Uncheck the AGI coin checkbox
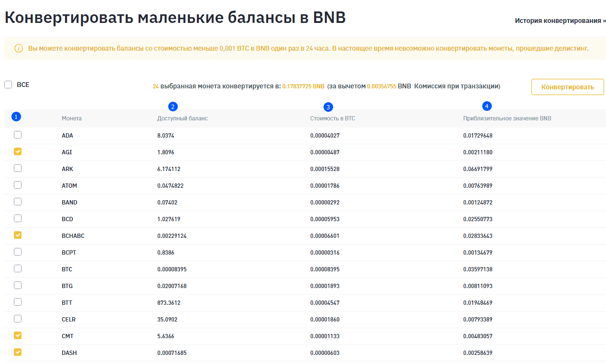The height and width of the screenshot is (364, 606). 18,152
